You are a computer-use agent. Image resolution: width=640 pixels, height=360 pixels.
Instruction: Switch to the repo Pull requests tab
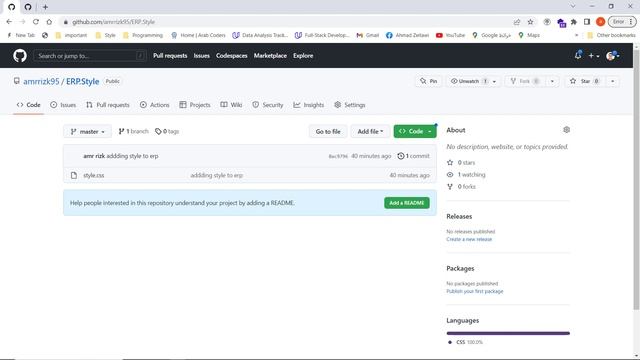(108, 105)
